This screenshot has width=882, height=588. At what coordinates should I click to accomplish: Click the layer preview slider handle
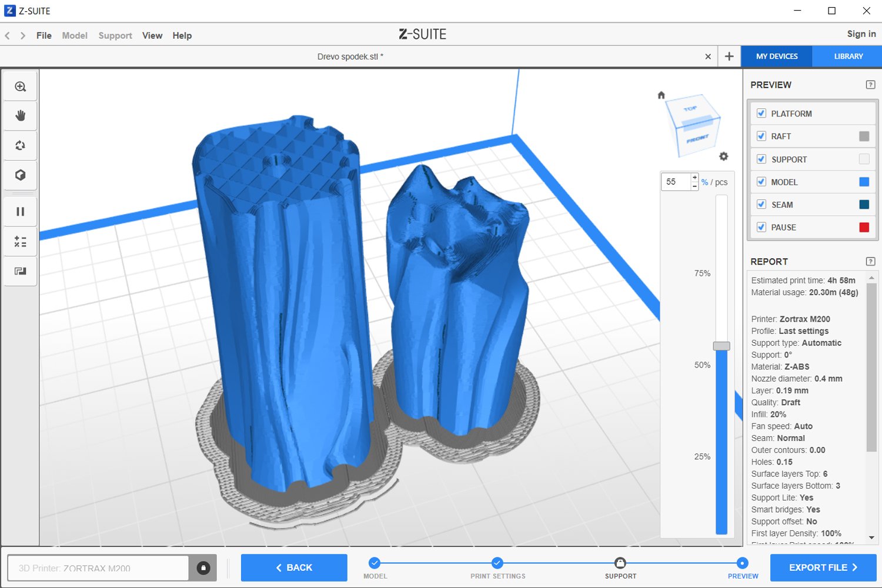[x=721, y=346]
